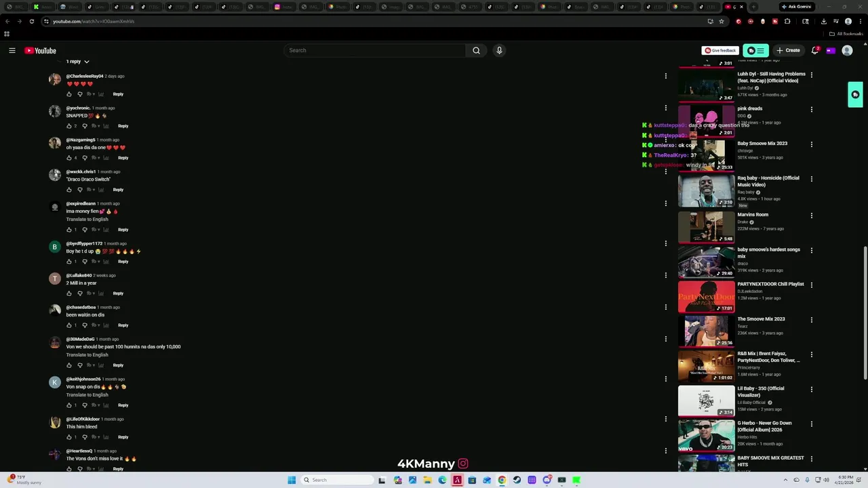Dislike the 'been waitin on dis' comment
The image size is (868, 488).
pyautogui.click(x=85, y=325)
